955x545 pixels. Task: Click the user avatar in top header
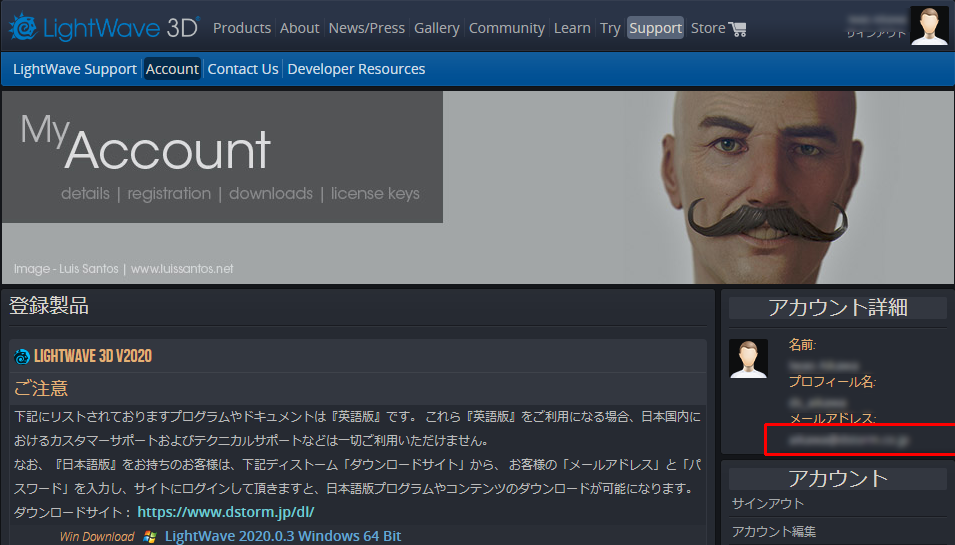929,26
